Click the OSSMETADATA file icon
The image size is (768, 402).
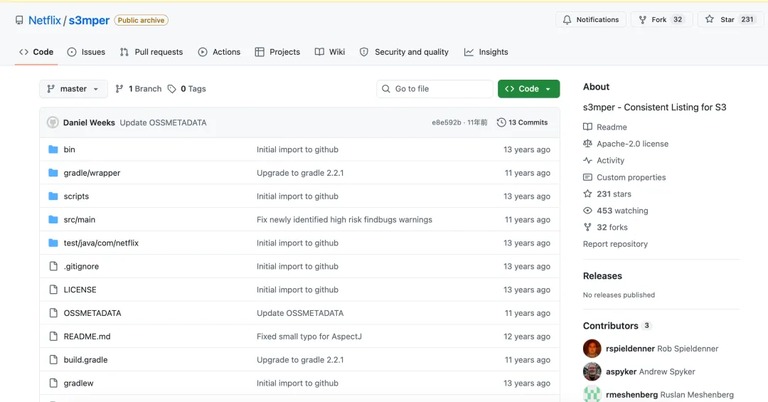[x=53, y=313]
